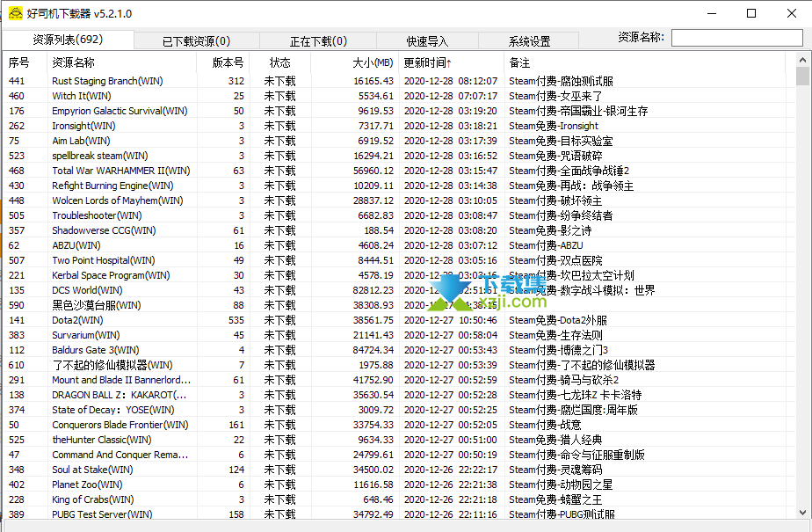Select King of Crabs(WIN) row
This screenshot has height=532, width=812.
click(x=400, y=499)
